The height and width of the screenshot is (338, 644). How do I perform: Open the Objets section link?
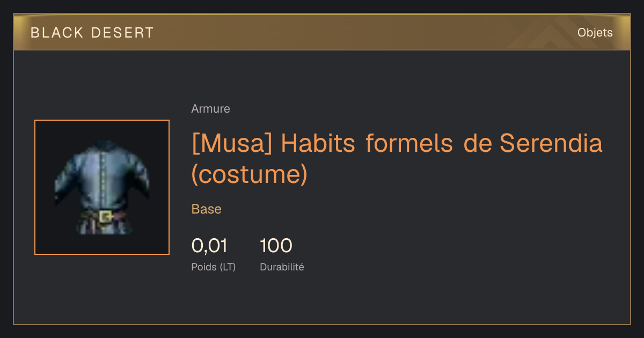[x=595, y=33]
